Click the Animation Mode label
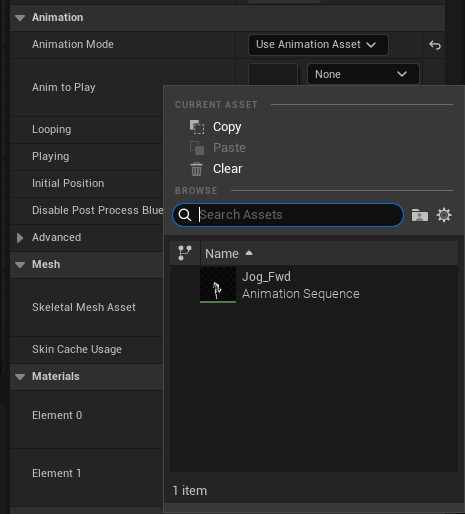This screenshot has width=465, height=514. click(73, 44)
